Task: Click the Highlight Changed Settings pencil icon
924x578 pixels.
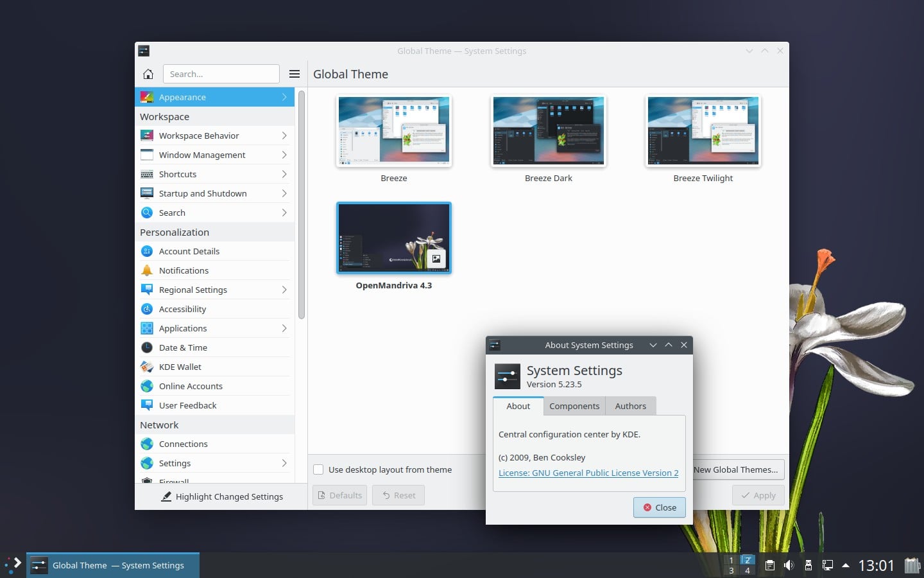Action: pos(166,496)
